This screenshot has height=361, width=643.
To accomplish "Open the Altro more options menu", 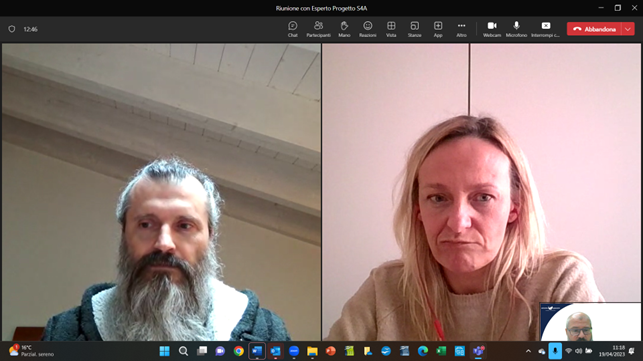I will pyautogui.click(x=461, y=29).
